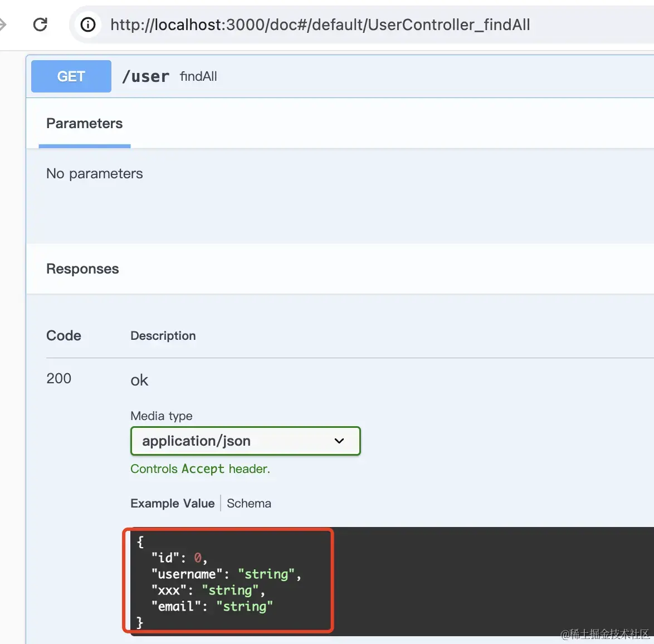Select the Parameters tab

84,124
